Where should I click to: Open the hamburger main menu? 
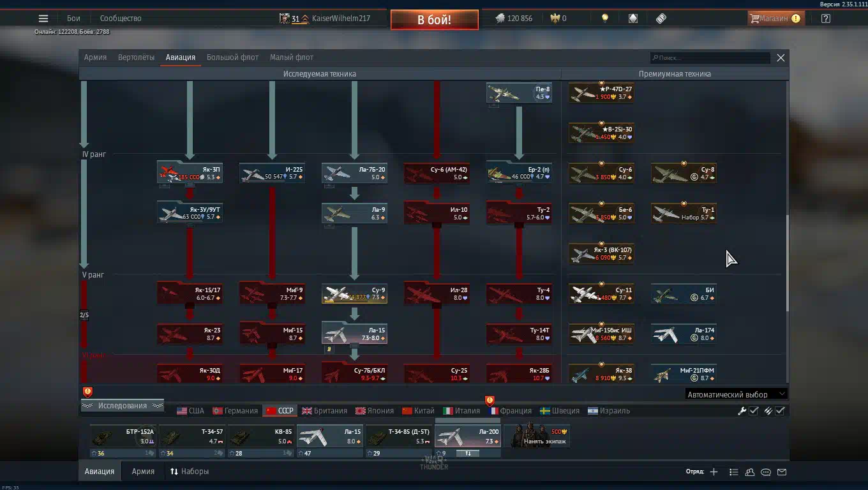(43, 19)
